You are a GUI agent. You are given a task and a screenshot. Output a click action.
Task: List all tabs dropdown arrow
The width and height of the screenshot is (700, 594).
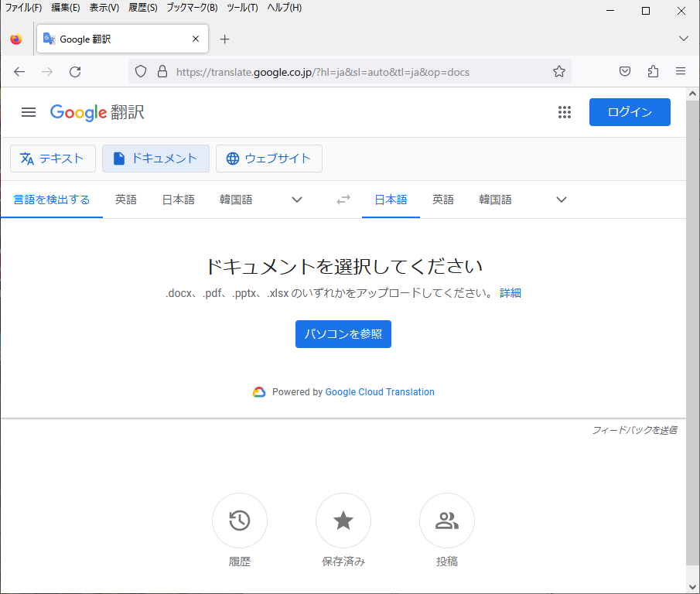pos(683,39)
